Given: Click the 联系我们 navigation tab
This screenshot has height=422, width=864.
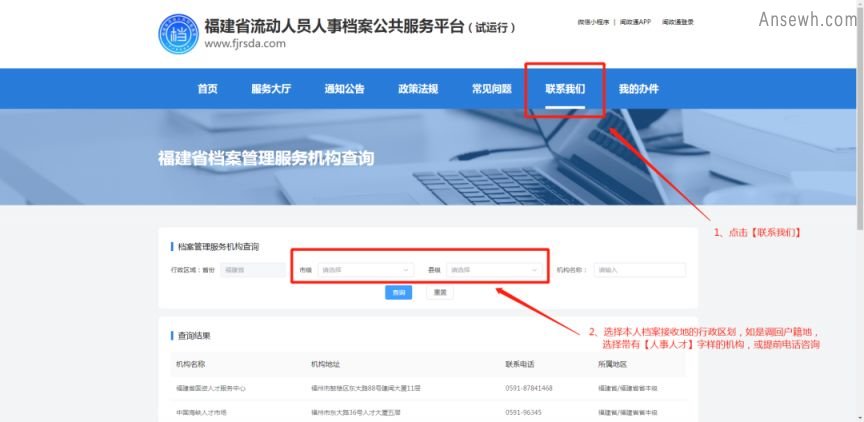Looking at the screenshot, I should point(565,89).
